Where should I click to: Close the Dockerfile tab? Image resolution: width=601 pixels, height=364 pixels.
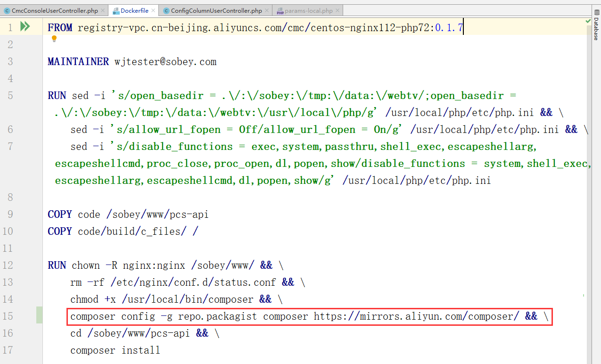[153, 10]
